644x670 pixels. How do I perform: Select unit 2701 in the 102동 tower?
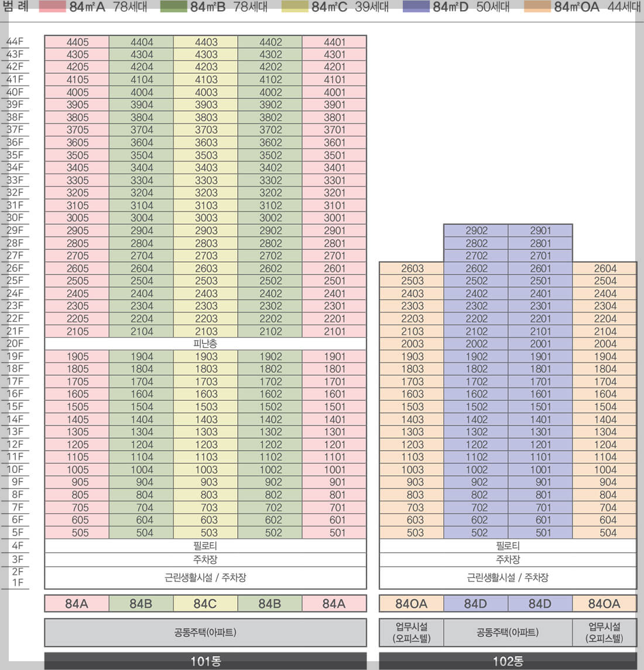click(x=540, y=256)
